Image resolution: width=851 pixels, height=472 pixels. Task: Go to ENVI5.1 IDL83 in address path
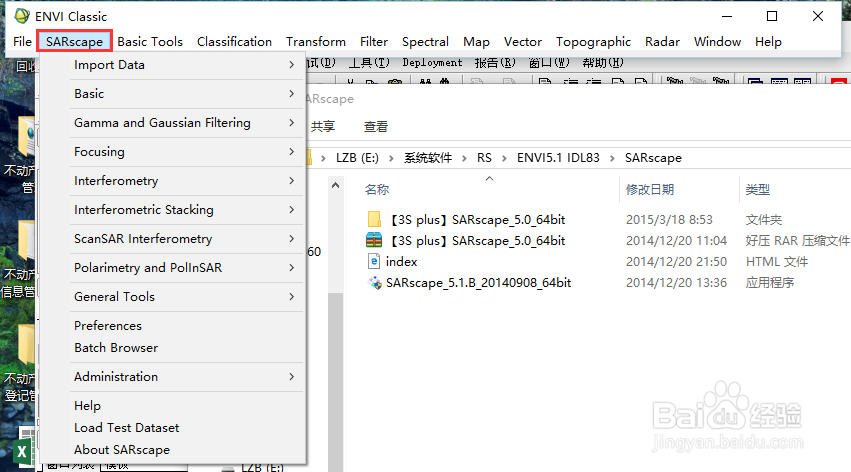(x=558, y=158)
